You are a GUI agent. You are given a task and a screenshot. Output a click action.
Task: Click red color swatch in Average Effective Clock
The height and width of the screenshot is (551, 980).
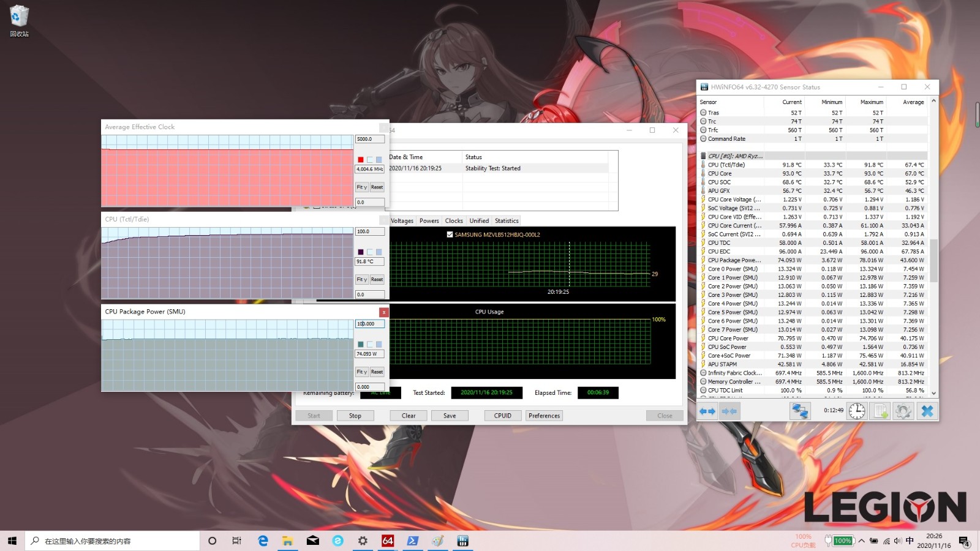pyautogui.click(x=361, y=160)
